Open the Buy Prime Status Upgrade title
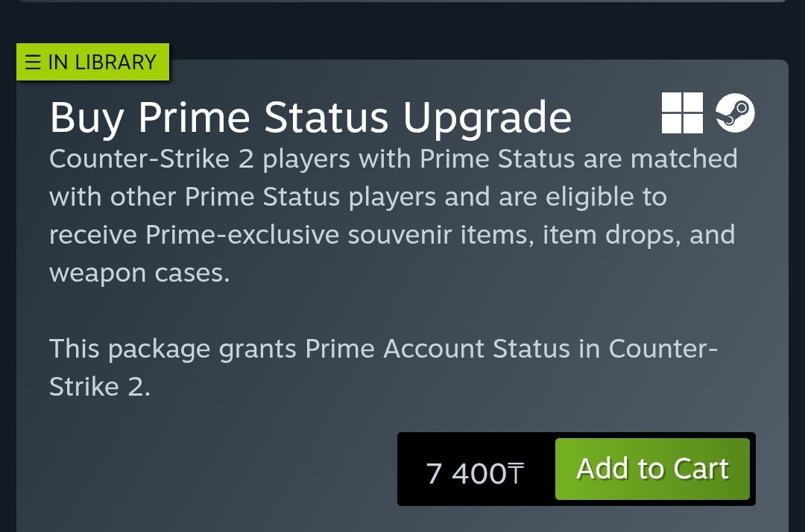 tap(310, 118)
